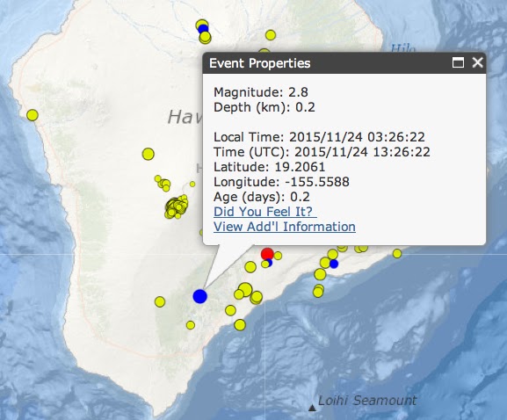Select the blue earthquake marker the popup points to
The image size is (507, 420).
click(199, 296)
